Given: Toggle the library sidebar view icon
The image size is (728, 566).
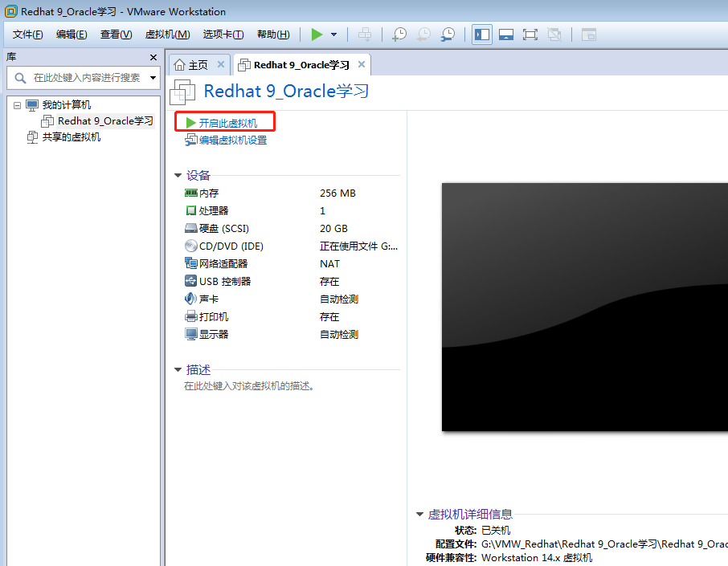Looking at the screenshot, I should (x=482, y=35).
